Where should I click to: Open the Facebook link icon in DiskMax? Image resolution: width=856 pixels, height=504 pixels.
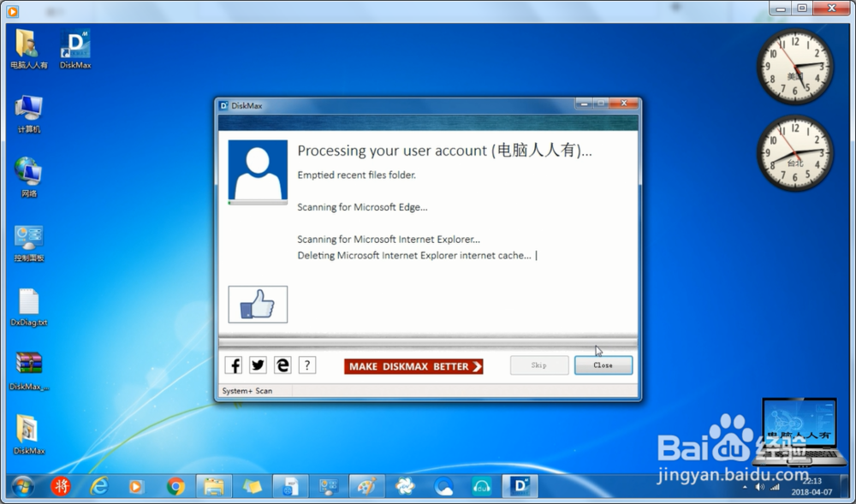pyautogui.click(x=234, y=365)
